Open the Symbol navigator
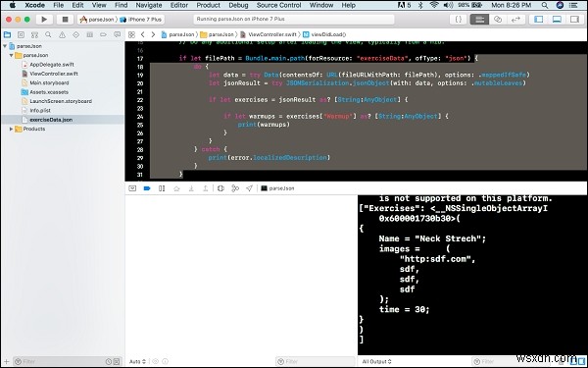The height and width of the screenshot is (368, 588). click(x=34, y=34)
